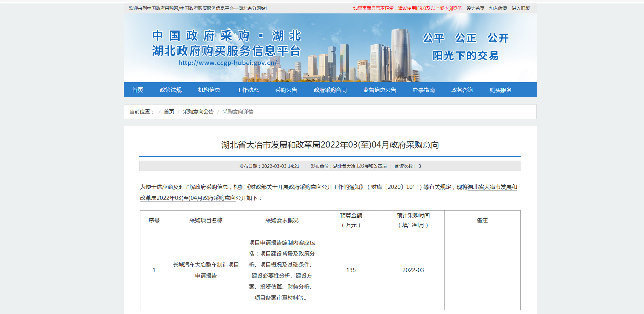Screen dimensions: 644x314
Task: Click the 进入旧版 link at top
Action: pos(521,8)
